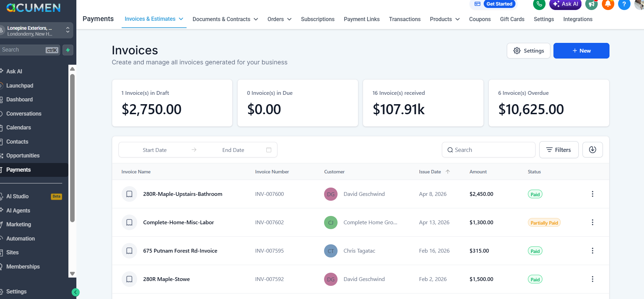Open AI Studio in the sidebar
This screenshot has height=299, width=644.
tap(17, 197)
